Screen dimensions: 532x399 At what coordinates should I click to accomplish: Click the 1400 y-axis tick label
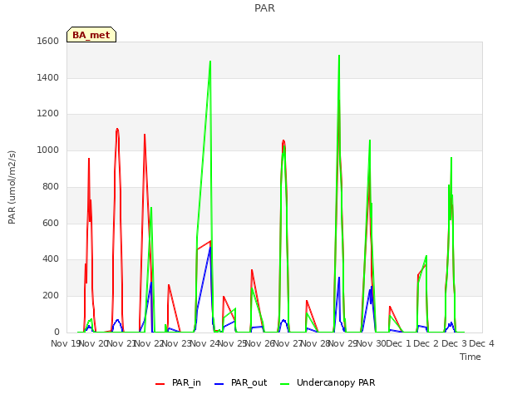(48, 77)
